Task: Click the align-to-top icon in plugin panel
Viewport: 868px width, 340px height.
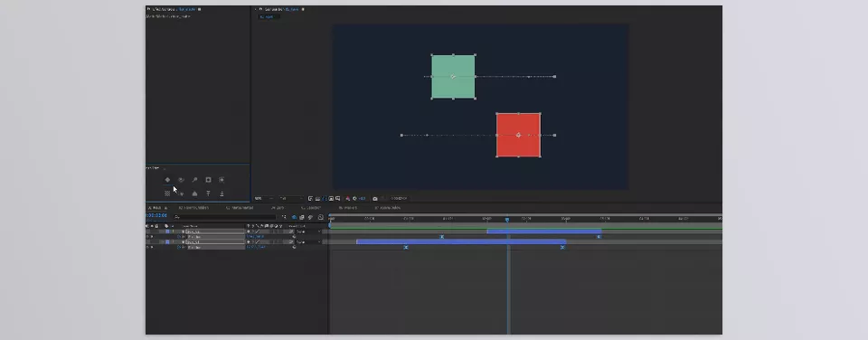Action: [x=208, y=194]
